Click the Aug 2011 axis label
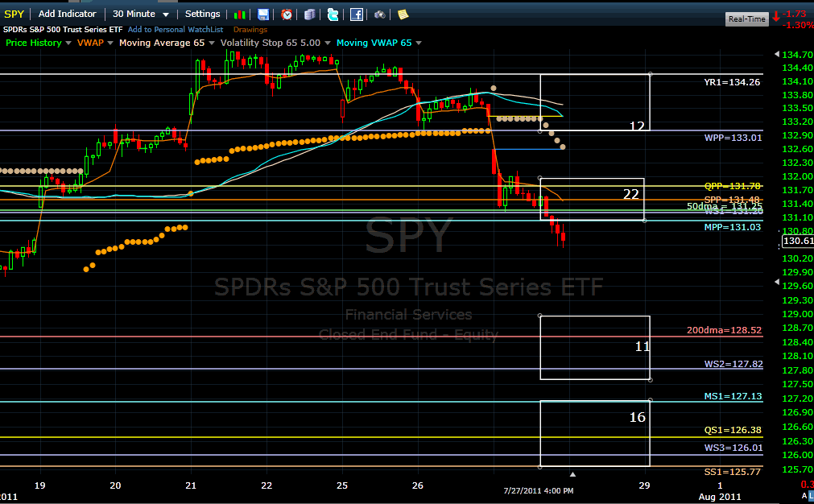 coord(720,497)
